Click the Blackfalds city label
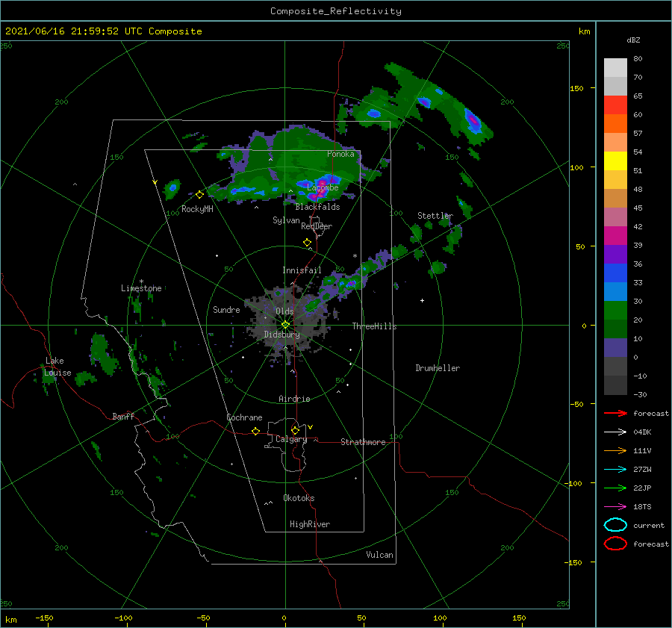The height and width of the screenshot is (628, 672). [317, 207]
